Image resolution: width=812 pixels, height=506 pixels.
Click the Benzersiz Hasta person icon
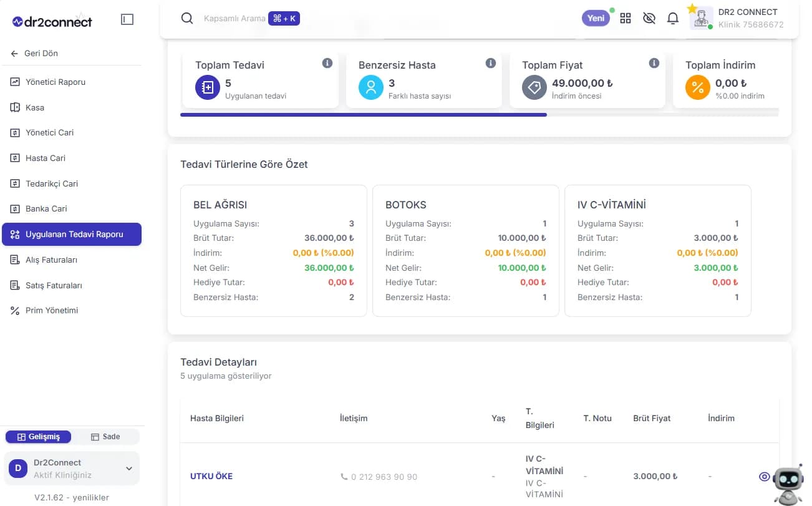[x=371, y=87]
